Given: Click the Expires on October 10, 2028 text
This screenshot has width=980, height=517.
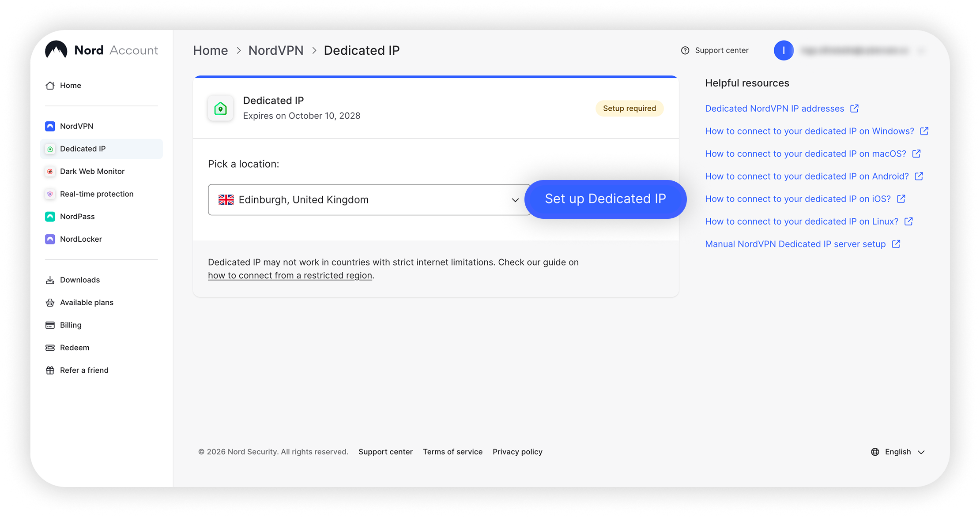Looking at the screenshot, I should [302, 116].
